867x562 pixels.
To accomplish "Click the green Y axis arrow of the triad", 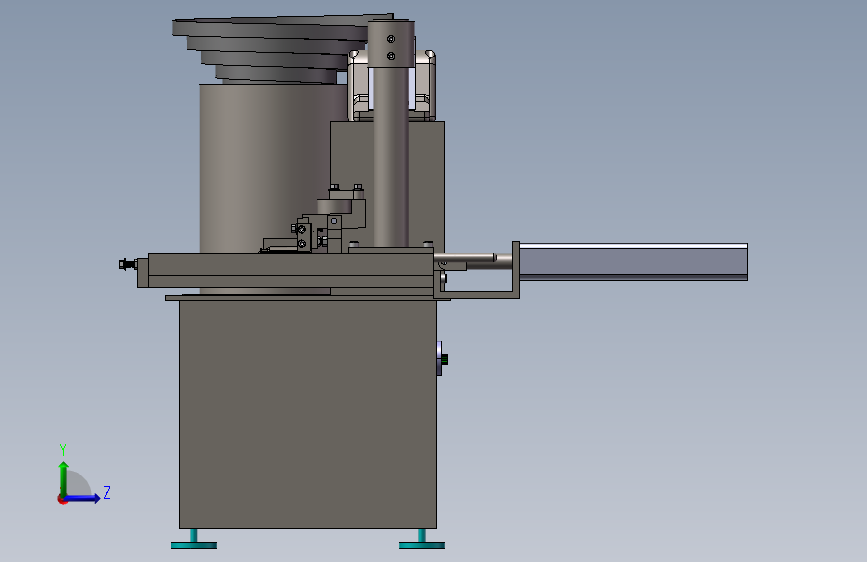I will click(x=64, y=477).
